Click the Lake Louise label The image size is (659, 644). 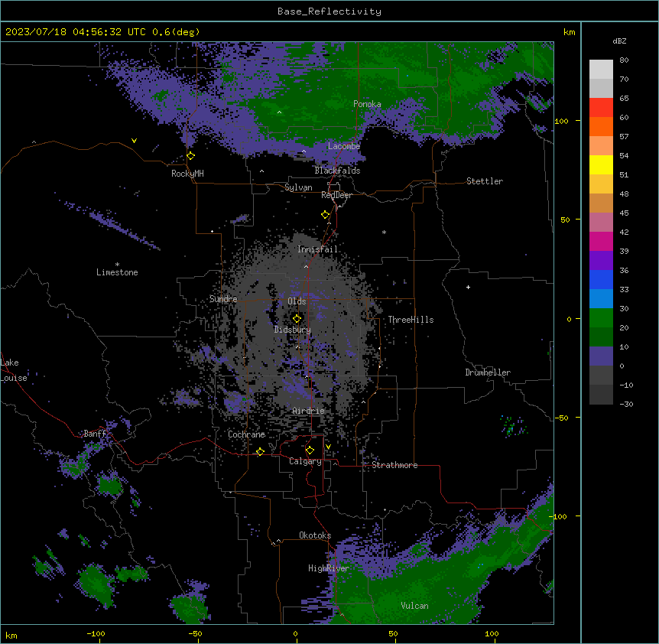coord(14,370)
